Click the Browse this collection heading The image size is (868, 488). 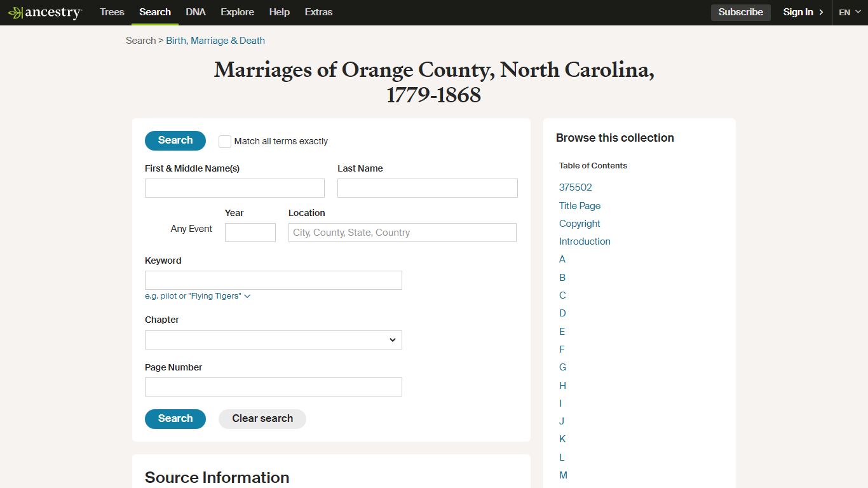coord(614,138)
